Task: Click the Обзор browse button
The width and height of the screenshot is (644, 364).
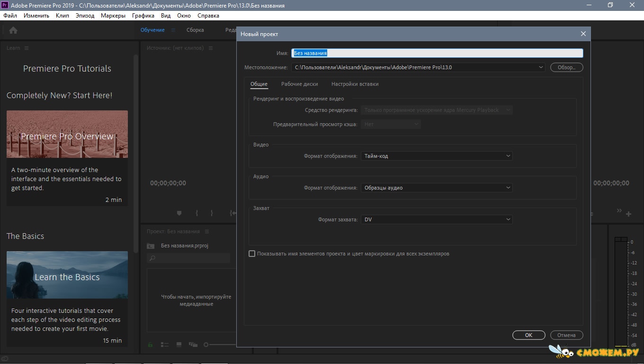Action: pyautogui.click(x=566, y=67)
